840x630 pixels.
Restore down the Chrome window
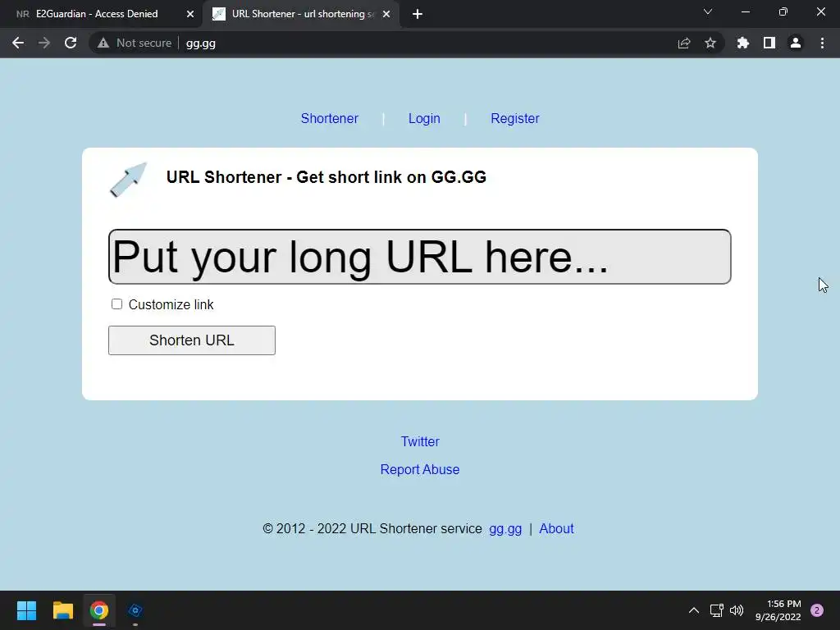coord(783,11)
